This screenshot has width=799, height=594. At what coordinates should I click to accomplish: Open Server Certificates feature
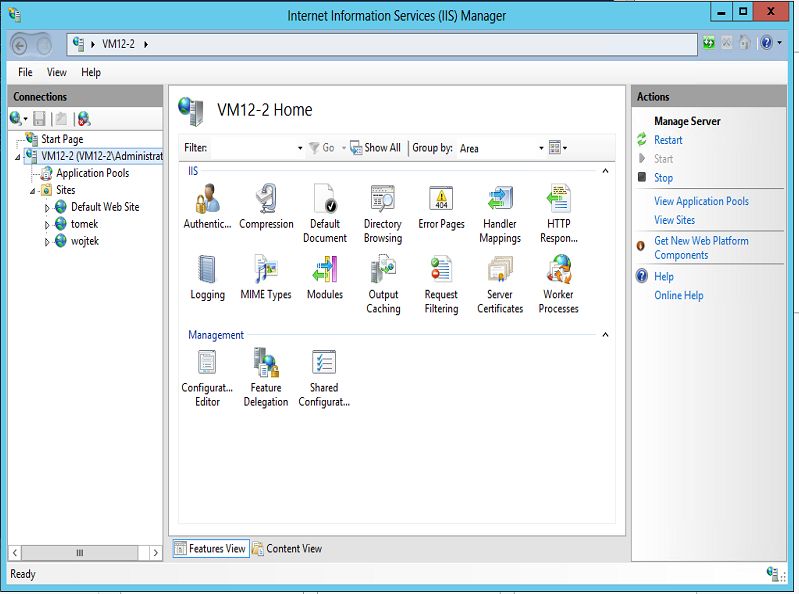pyautogui.click(x=500, y=284)
